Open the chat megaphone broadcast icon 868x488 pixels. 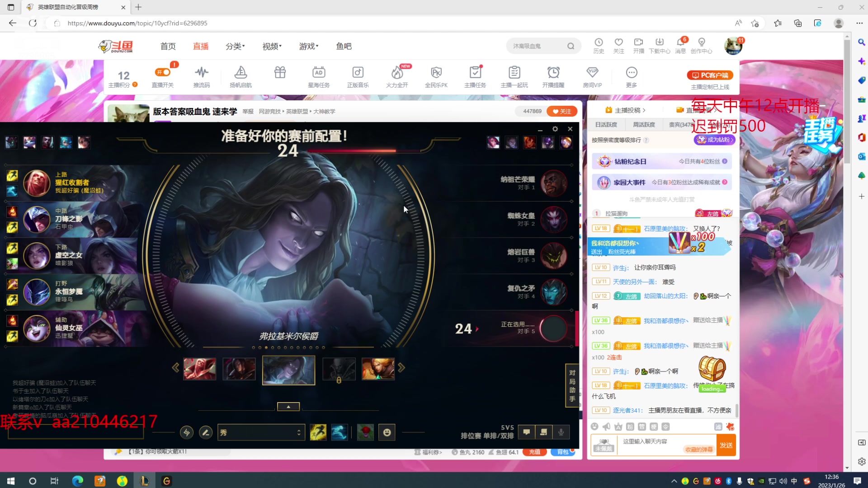tap(606, 427)
